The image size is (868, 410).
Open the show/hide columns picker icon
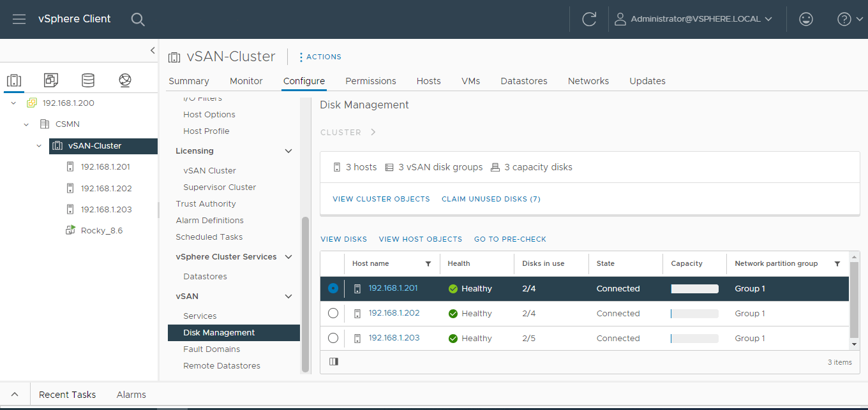(334, 362)
